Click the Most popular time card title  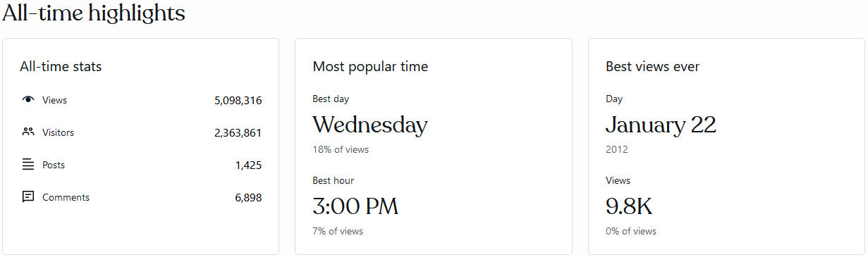coord(370,67)
